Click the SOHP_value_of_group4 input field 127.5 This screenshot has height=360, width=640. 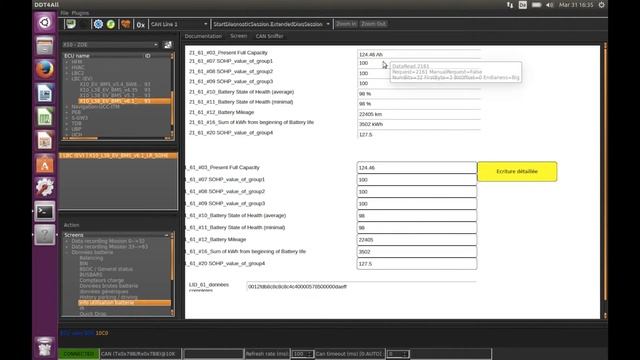click(x=416, y=264)
